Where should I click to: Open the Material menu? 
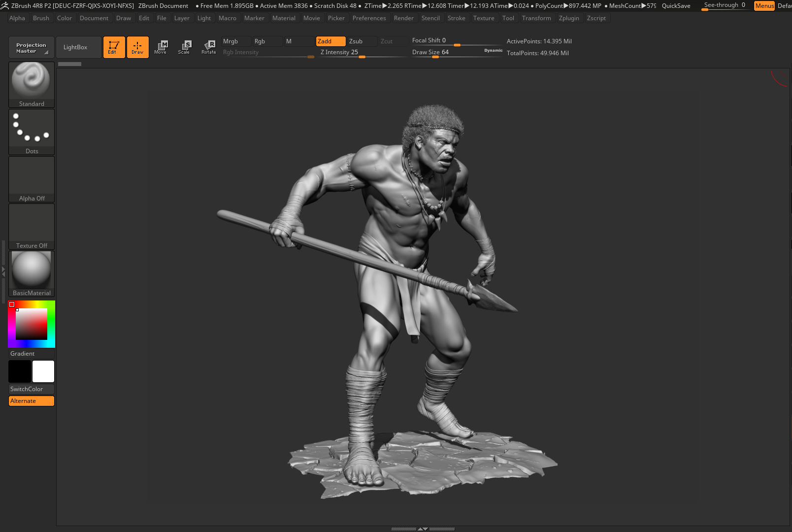(x=284, y=18)
